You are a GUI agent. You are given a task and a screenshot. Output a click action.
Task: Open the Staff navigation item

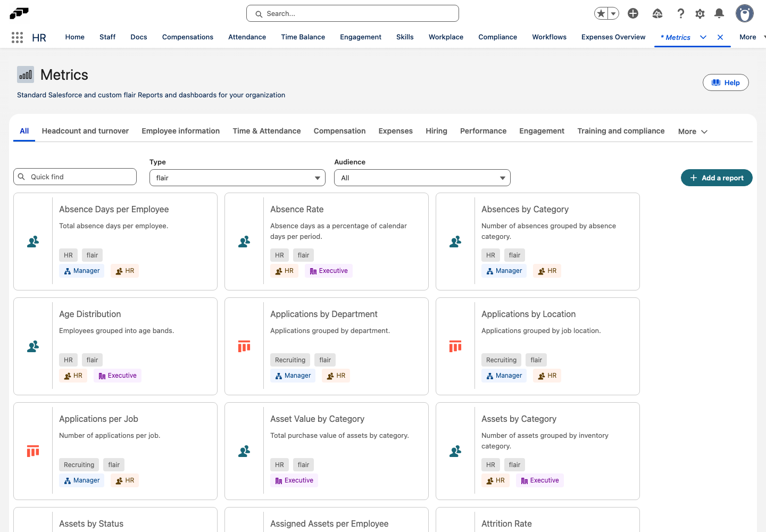pyautogui.click(x=107, y=37)
